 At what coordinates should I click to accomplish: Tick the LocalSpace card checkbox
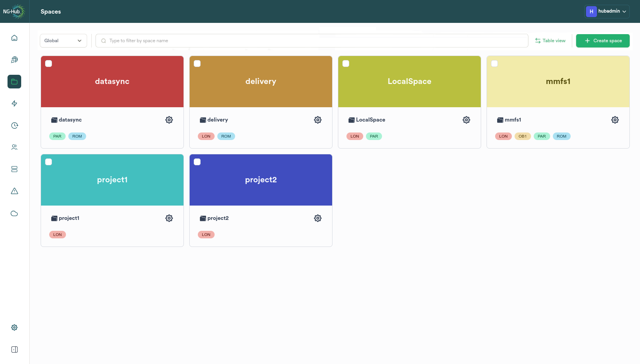click(x=346, y=64)
